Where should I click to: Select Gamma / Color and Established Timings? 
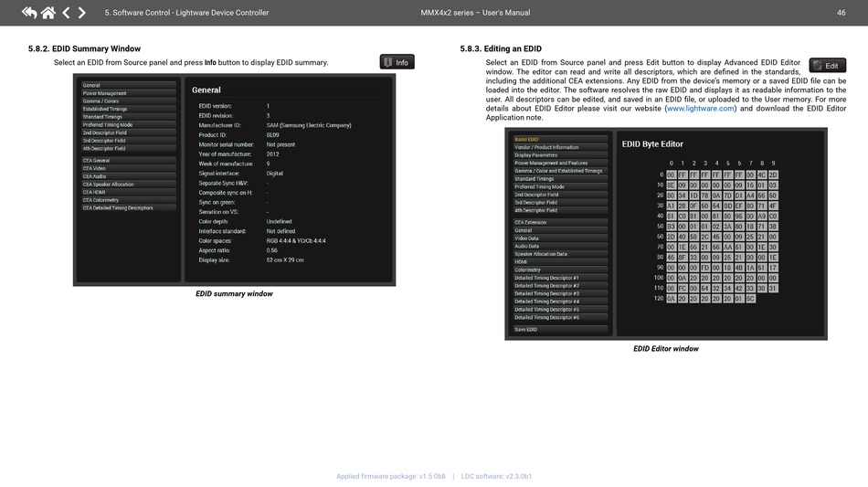560,171
